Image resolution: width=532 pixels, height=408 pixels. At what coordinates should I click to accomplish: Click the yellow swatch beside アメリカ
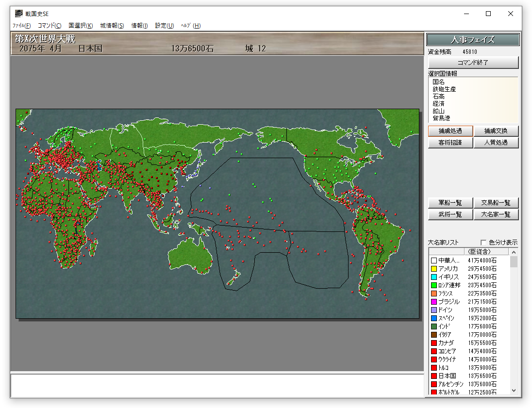click(x=434, y=269)
